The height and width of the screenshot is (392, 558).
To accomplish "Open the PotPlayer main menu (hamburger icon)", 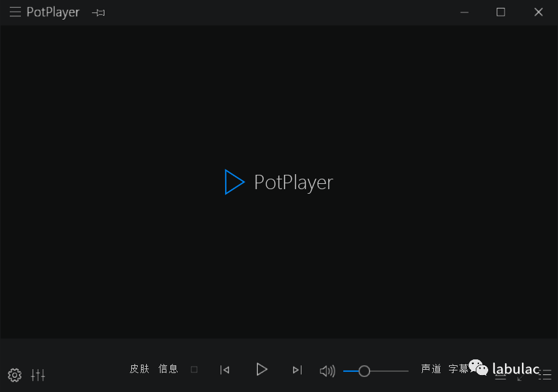I will (15, 12).
